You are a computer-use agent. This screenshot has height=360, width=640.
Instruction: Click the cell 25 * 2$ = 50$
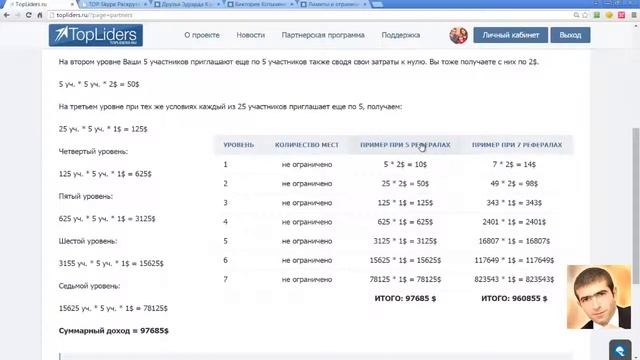pos(405,184)
